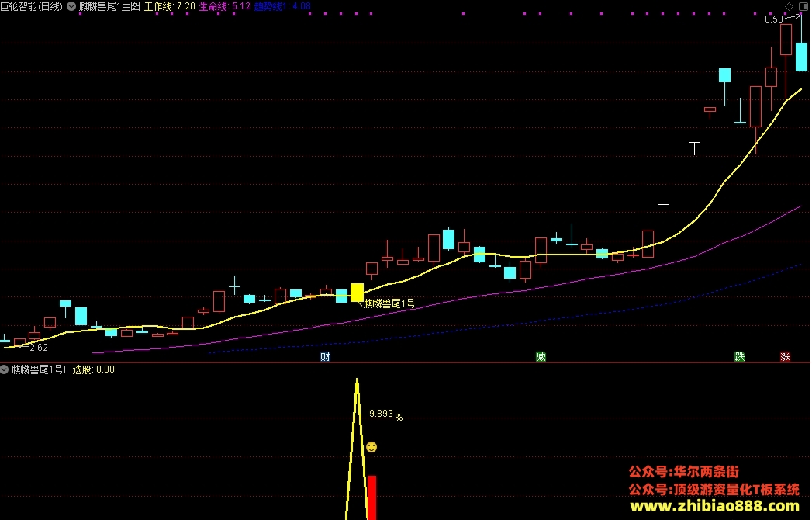Viewport: 812px width, 520px height.
Task: Click the 工作线: 7.20 value
Action: 169,6
